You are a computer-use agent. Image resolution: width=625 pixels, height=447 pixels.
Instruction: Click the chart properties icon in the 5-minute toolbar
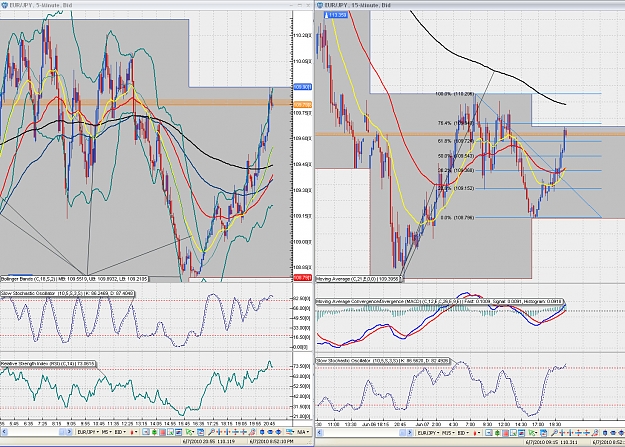(x=178, y=432)
